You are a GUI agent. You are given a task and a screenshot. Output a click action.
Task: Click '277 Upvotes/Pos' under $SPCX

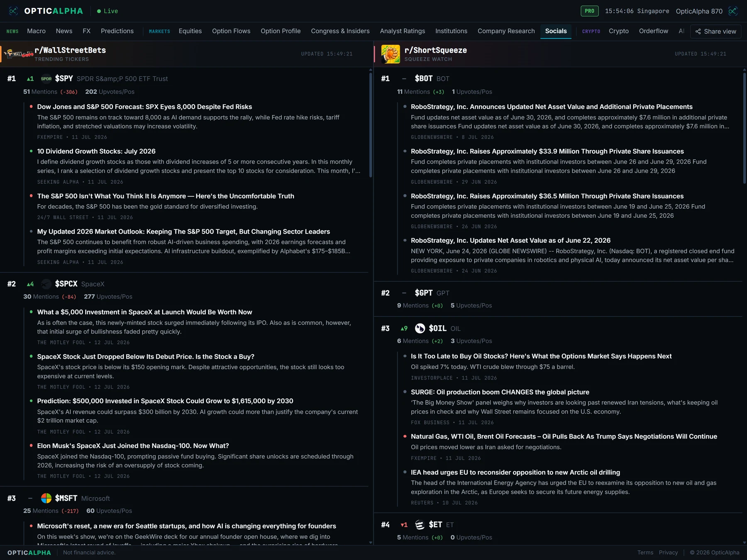tap(108, 297)
